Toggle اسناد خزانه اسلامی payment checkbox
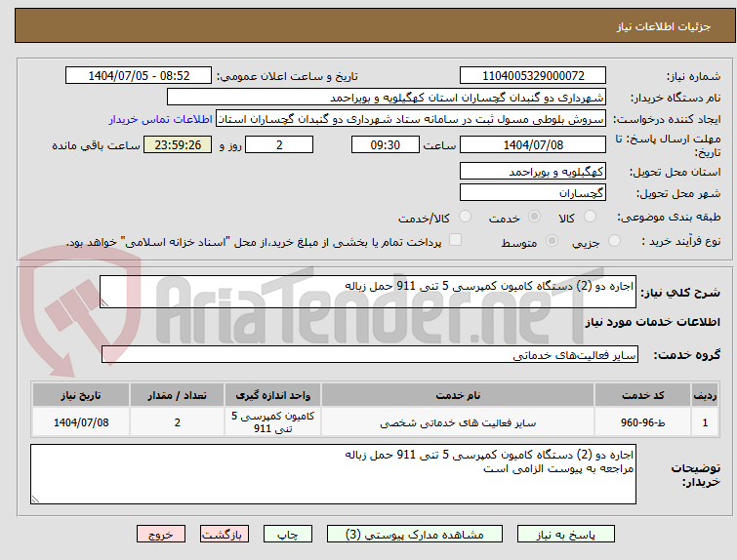737x560 pixels. click(x=455, y=240)
